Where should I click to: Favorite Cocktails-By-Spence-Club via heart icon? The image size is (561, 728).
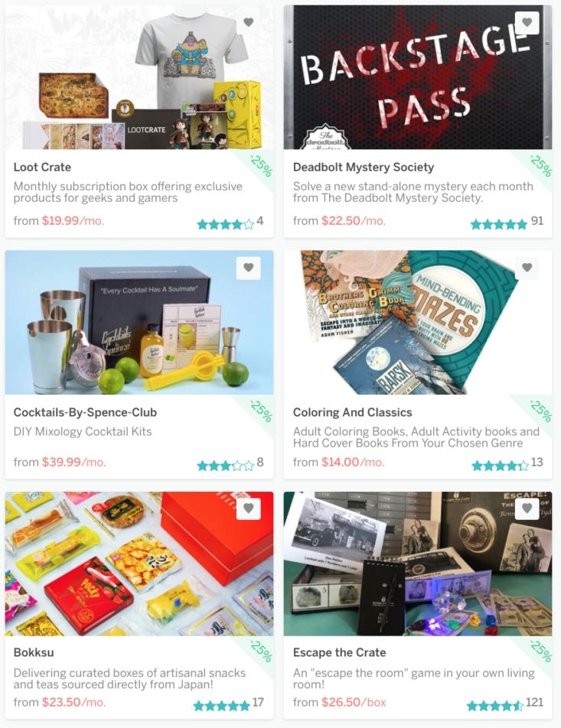click(249, 268)
